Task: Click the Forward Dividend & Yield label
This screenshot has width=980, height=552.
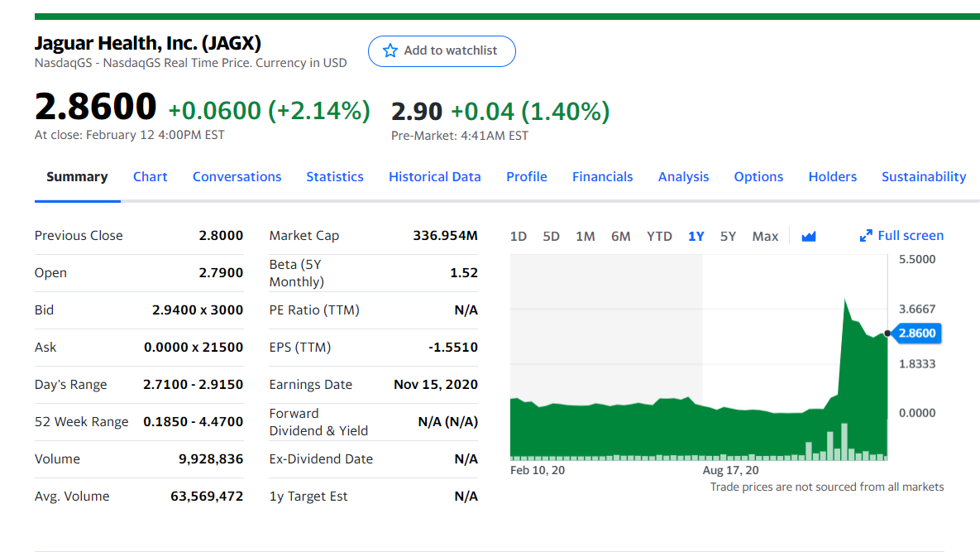Action: (x=318, y=422)
